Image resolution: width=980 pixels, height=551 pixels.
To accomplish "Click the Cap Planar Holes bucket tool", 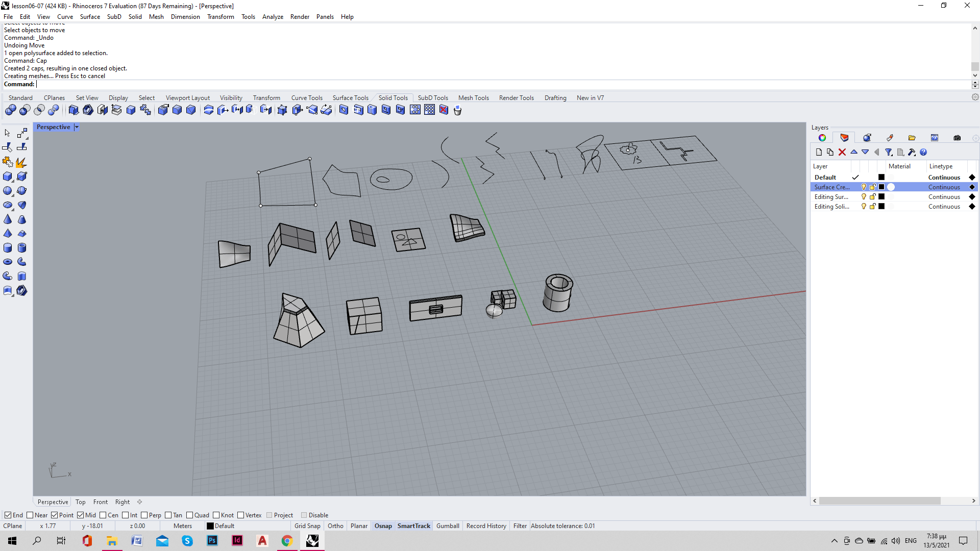I will coord(457,110).
